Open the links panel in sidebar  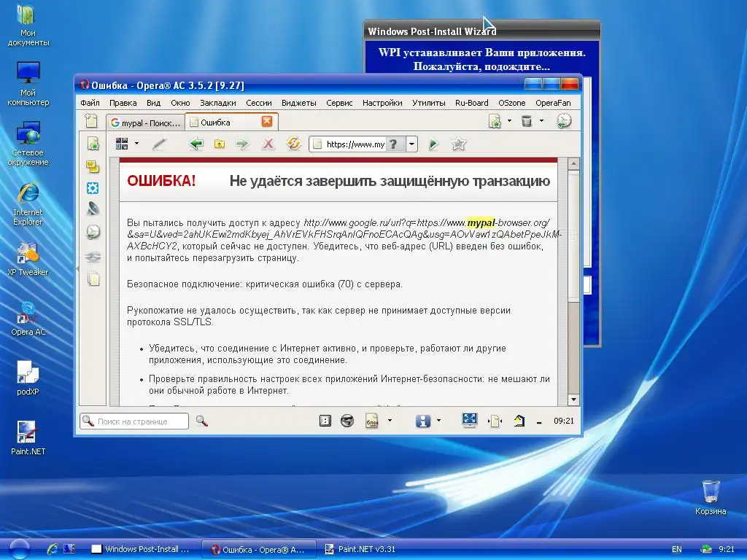[x=93, y=257]
